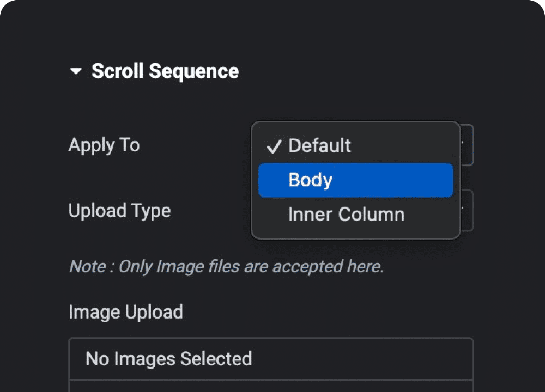
Task: Click the Image Upload label
Action: 125,312
